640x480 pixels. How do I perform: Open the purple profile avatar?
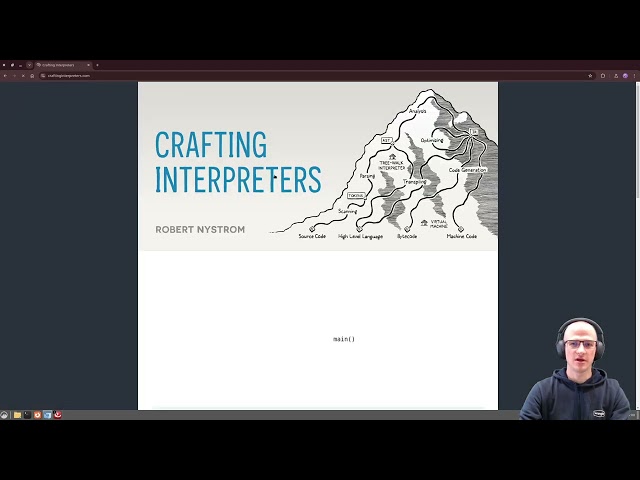coord(625,76)
